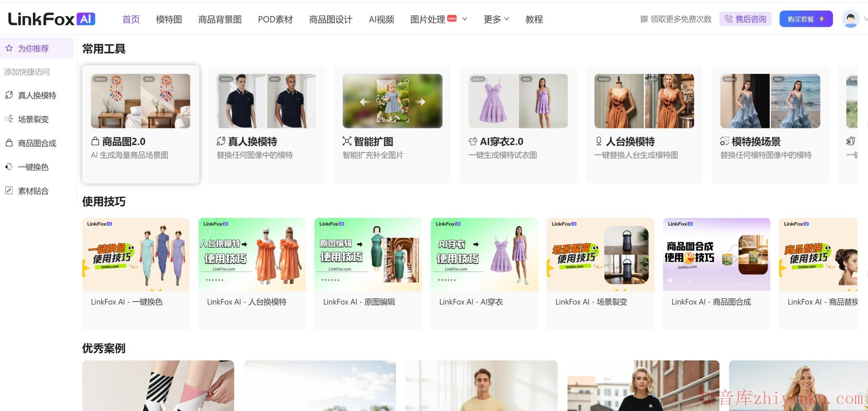Image resolution: width=868 pixels, height=411 pixels.
Task: Open the AI视频 nav item
Action: tap(381, 19)
